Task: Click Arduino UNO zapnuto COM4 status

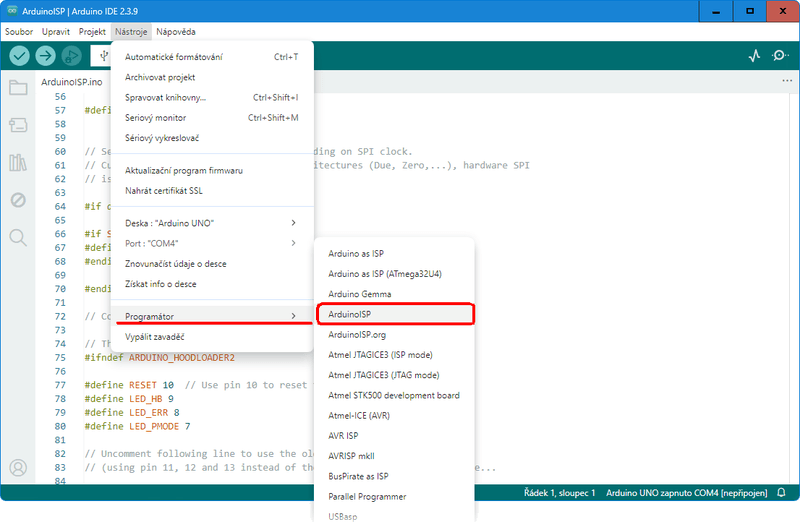Action: point(686,493)
